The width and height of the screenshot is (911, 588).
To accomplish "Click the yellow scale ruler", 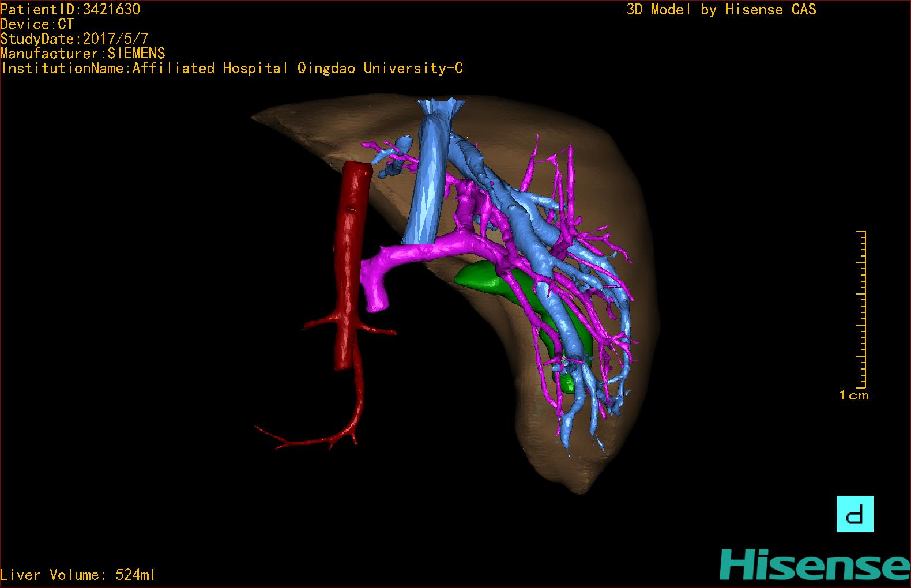I will pos(861,309).
